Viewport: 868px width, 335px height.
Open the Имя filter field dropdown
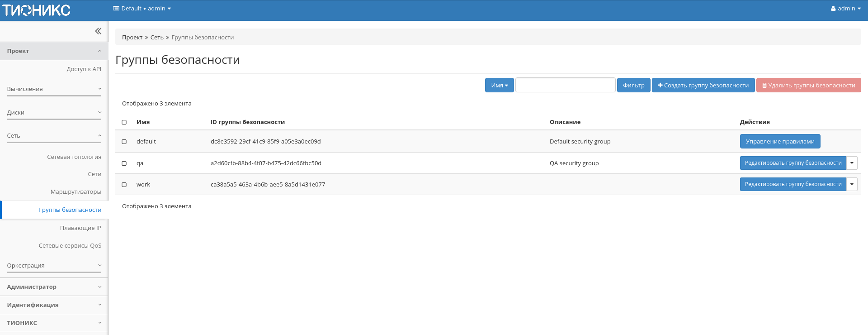(499, 86)
